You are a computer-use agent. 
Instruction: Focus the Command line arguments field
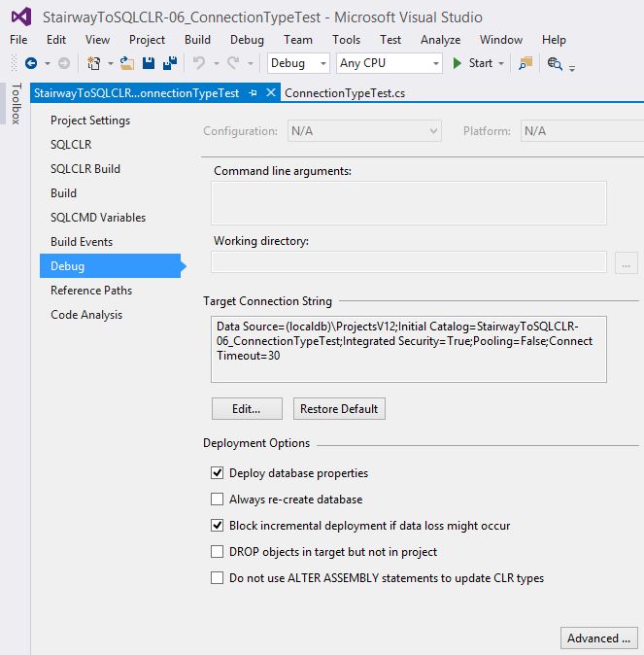pos(409,203)
